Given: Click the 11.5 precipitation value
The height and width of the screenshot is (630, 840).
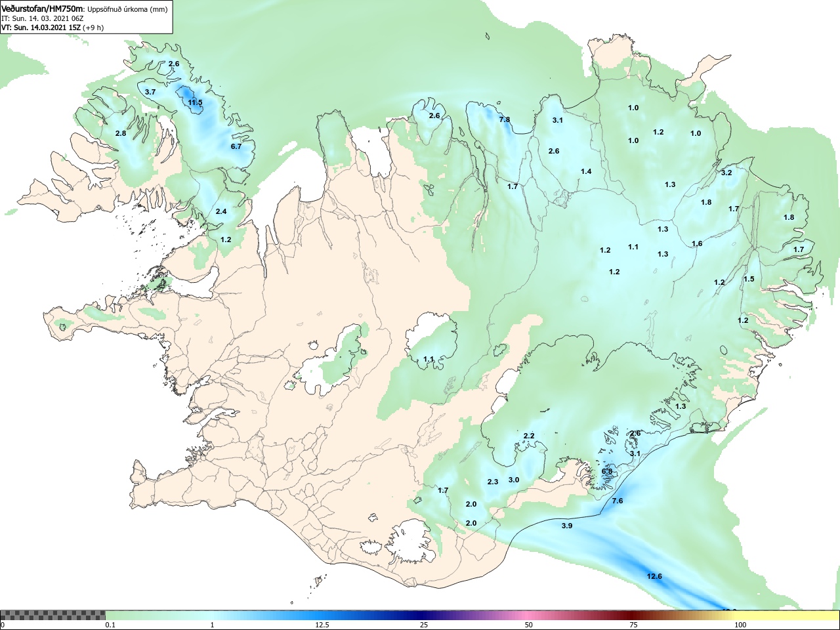Looking at the screenshot, I should click(x=195, y=103).
